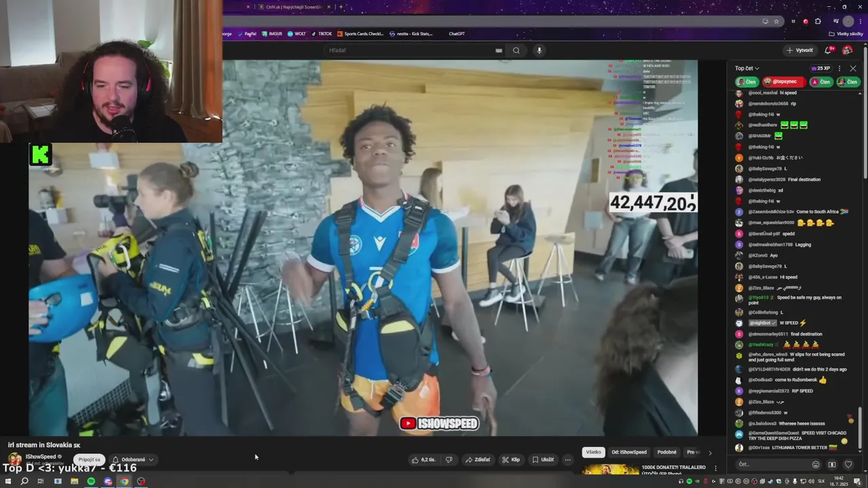Open a new browser tab with plus
Screen dimensions: 868x488
coord(340,7)
